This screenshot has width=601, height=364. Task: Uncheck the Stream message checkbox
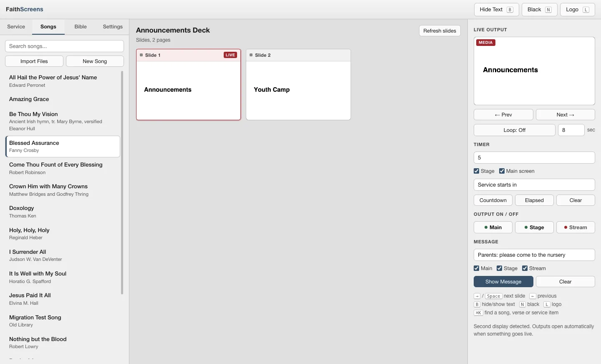[525, 268]
